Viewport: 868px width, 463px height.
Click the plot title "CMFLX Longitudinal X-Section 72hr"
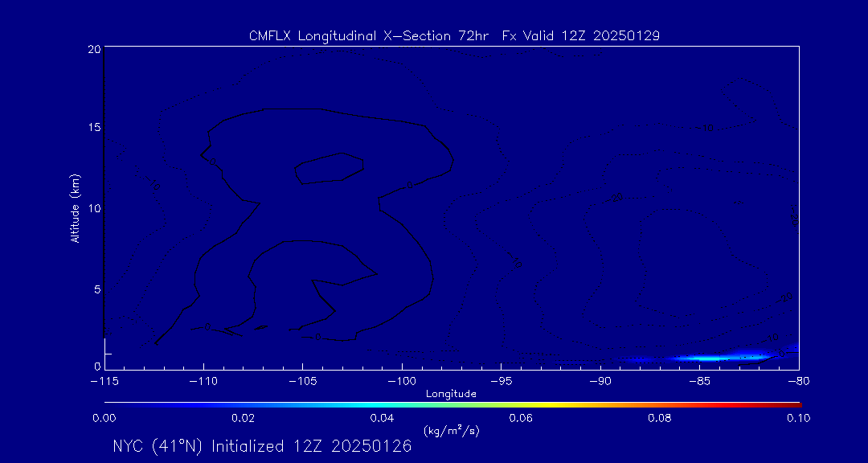point(371,36)
